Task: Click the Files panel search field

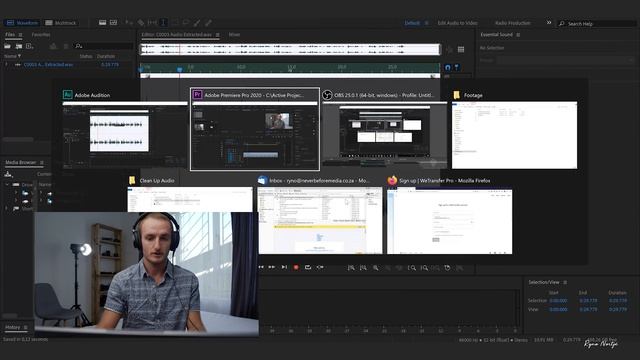Action: pyautogui.click(x=104, y=46)
